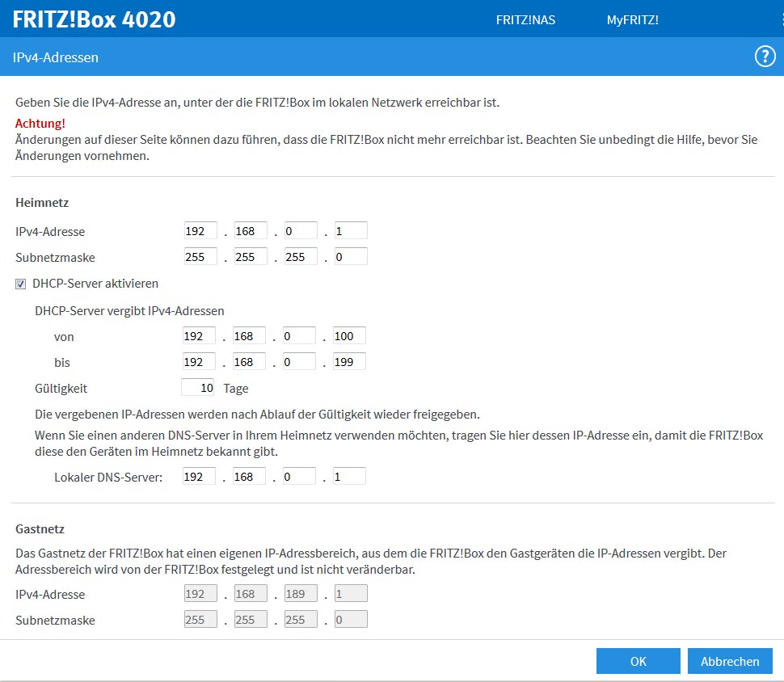
Task: Click 'DHCP-Server vergibt IPv4-Adressen' label
Action: (129, 311)
